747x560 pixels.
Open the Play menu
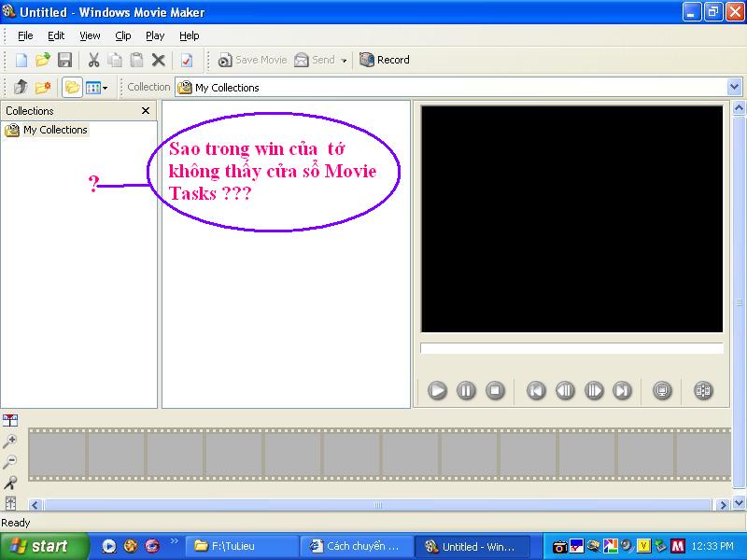coord(155,35)
